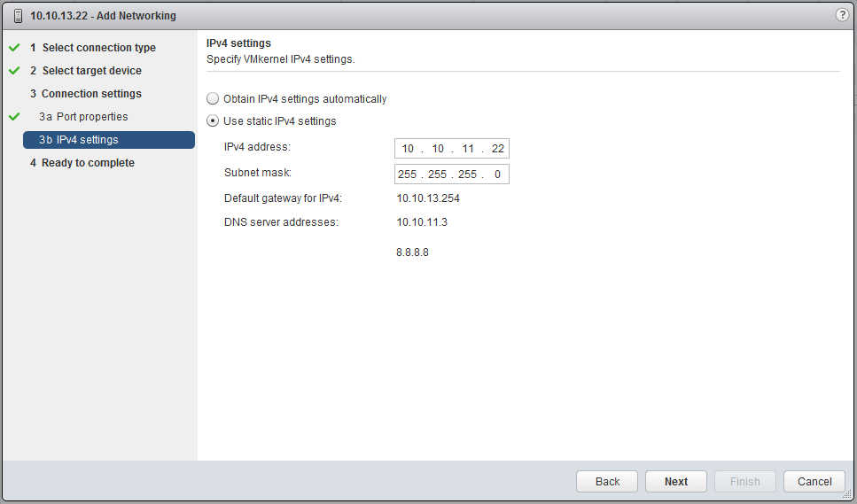Click the resize grip at dialog corner

848,494
